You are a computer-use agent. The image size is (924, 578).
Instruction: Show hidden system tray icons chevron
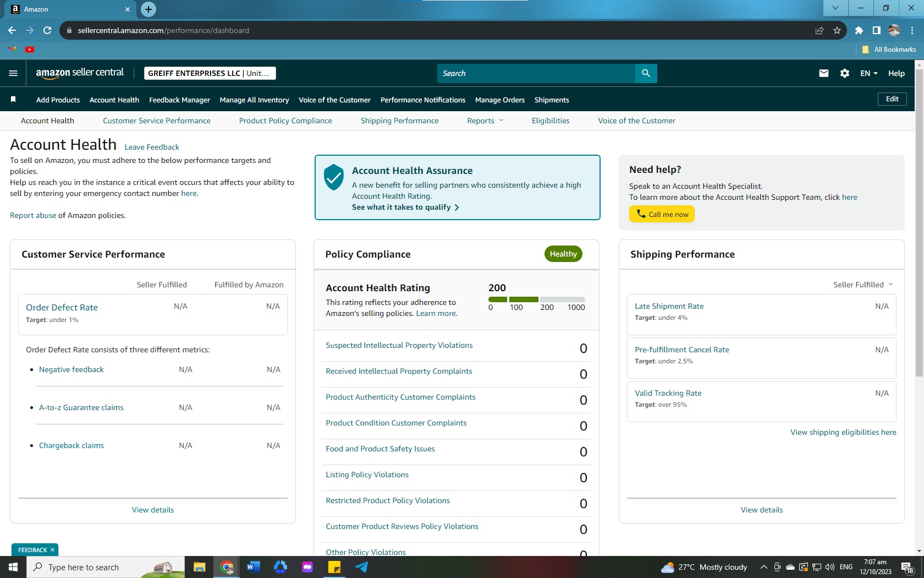(763, 567)
